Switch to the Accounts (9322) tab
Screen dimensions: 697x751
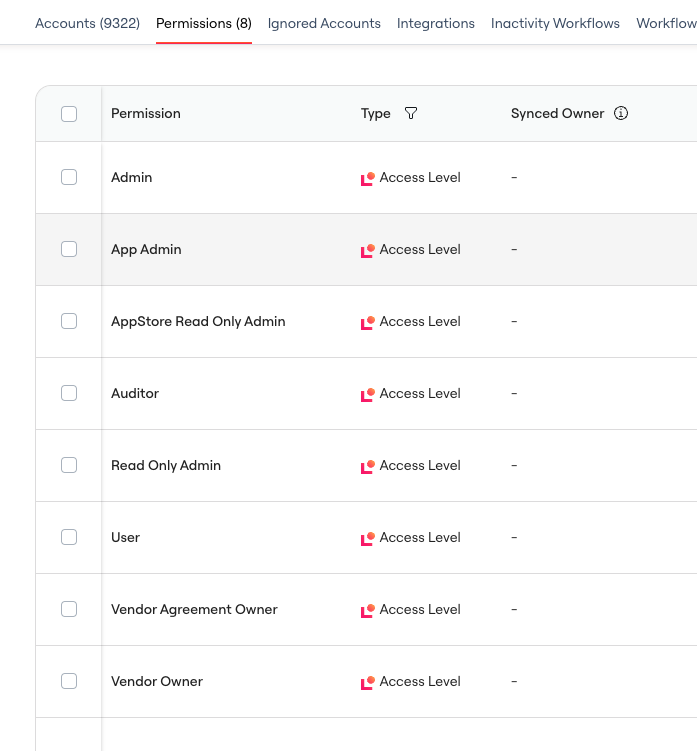coord(88,23)
